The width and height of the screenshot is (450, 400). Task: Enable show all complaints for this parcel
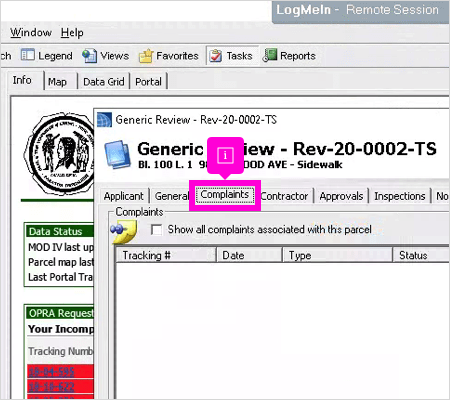pos(156,230)
